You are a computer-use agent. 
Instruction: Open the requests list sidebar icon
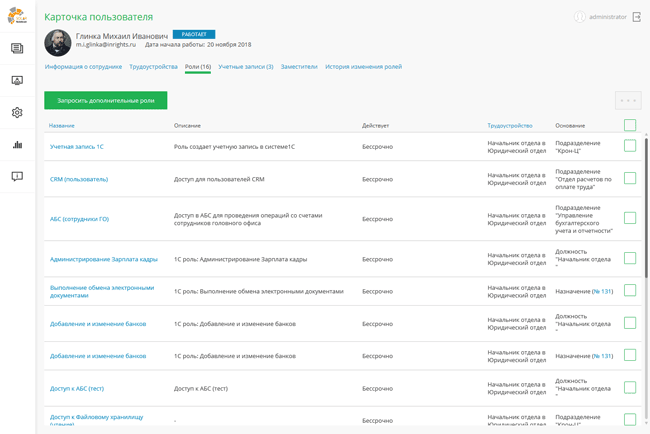17,48
